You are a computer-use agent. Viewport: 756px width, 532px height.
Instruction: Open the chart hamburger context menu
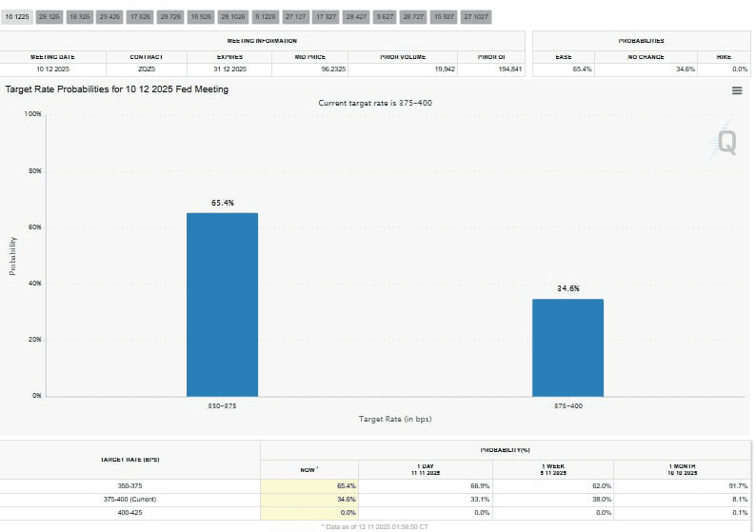(x=736, y=90)
